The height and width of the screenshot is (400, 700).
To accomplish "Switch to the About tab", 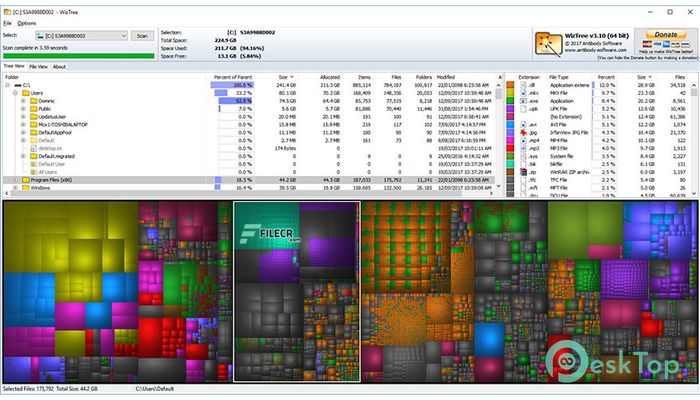I will pyautogui.click(x=59, y=67).
